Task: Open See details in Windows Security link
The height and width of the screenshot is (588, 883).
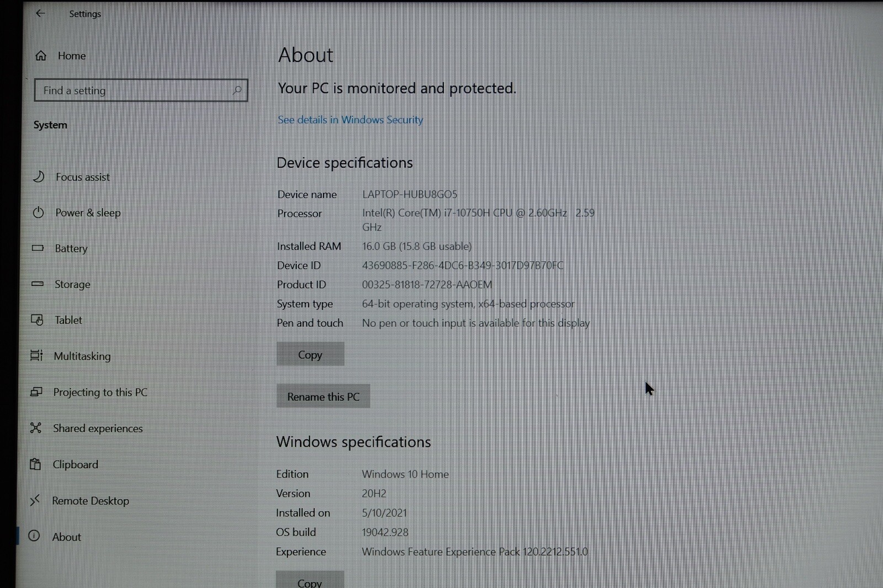Action: [x=350, y=120]
